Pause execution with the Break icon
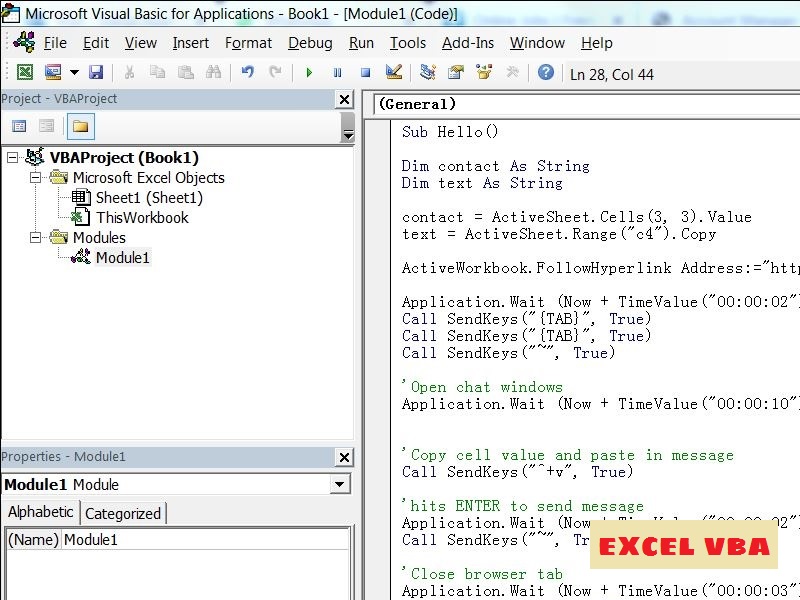800x600 pixels. 337,72
